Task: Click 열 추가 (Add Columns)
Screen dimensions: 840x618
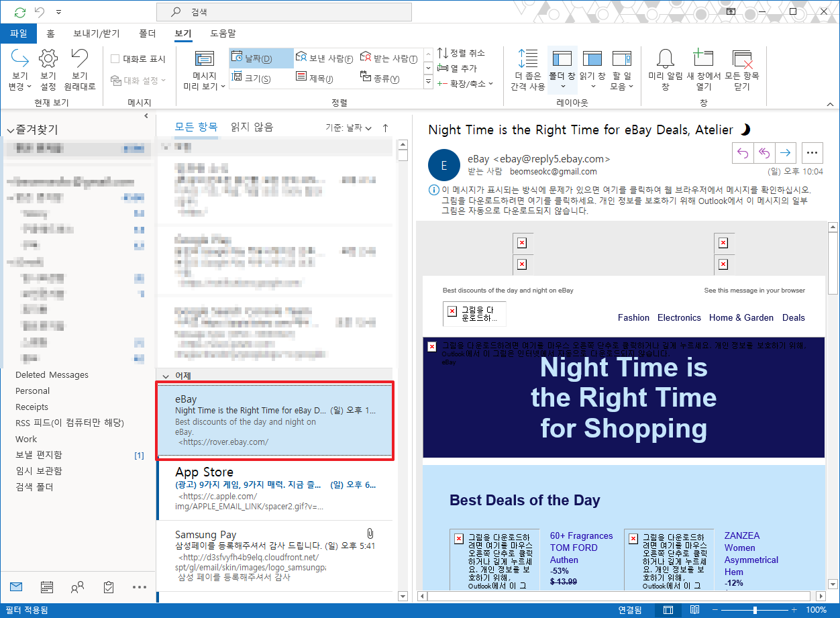Action: pos(457,68)
